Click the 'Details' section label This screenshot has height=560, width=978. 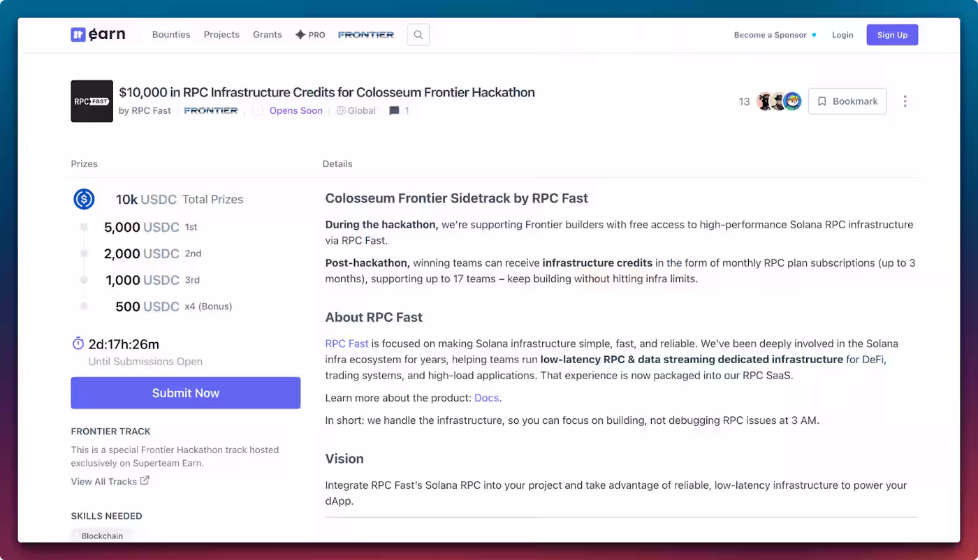337,163
